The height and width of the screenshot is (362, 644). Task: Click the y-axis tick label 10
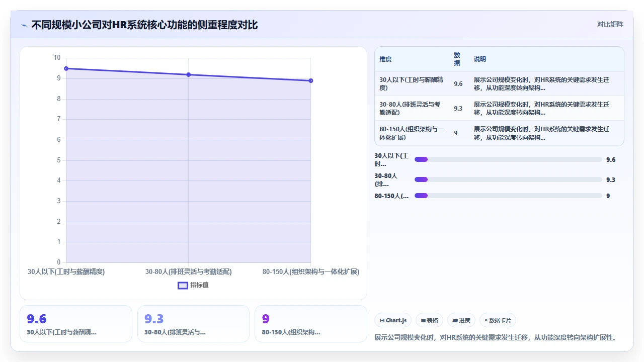pyautogui.click(x=57, y=58)
